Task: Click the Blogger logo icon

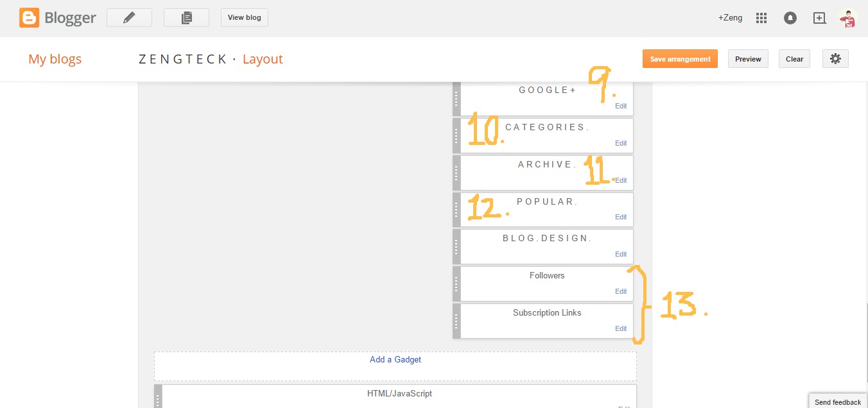Action: click(x=30, y=17)
